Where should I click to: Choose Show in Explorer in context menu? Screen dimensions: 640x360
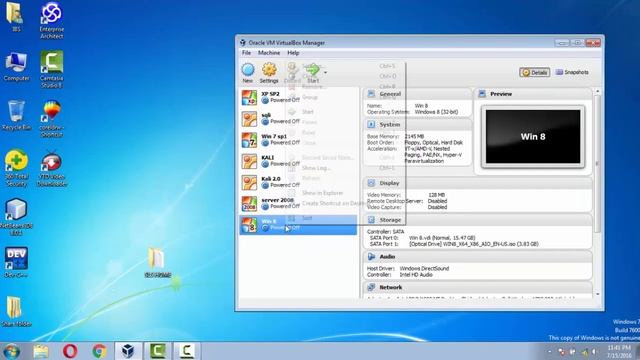322,193
